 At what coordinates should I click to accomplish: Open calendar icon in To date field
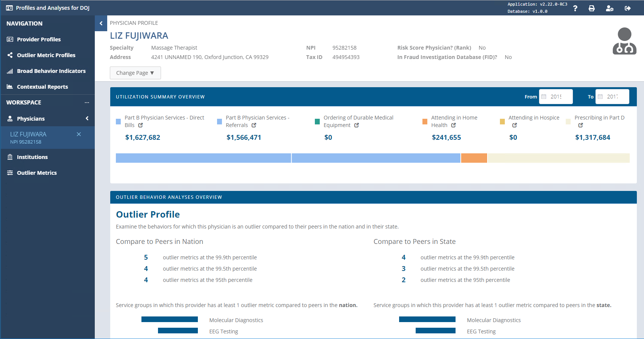600,97
